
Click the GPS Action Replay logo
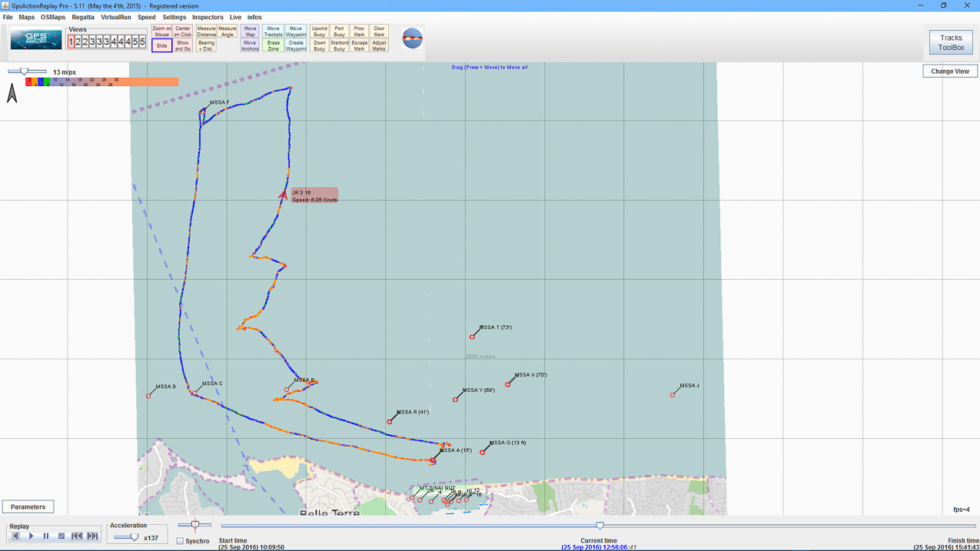pos(36,39)
